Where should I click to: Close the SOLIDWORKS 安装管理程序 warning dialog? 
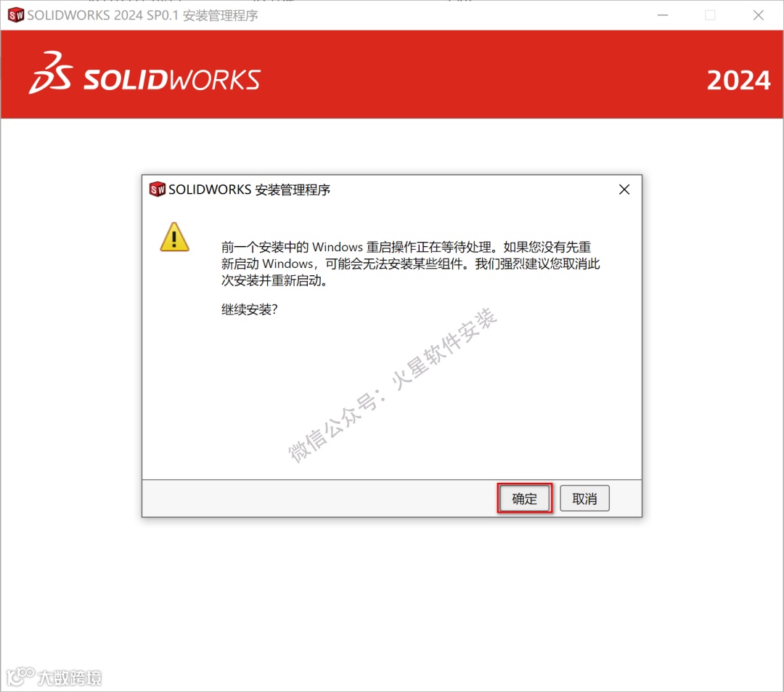click(x=624, y=190)
